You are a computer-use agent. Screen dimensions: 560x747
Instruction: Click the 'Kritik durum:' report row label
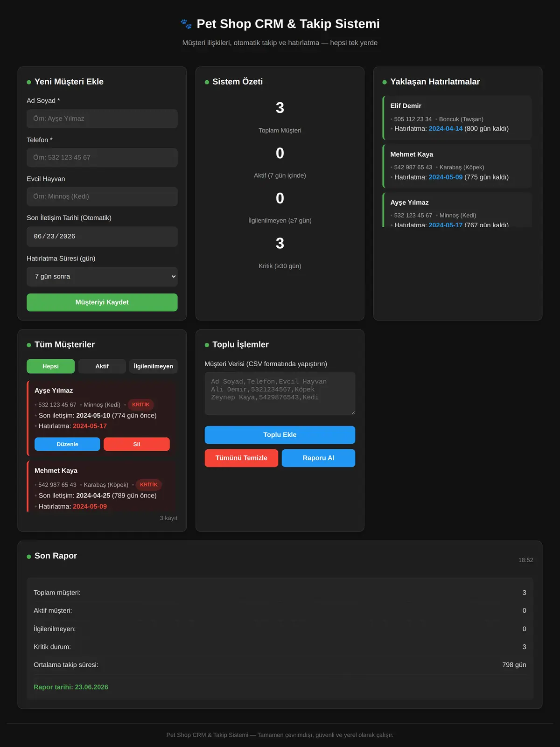point(52,647)
